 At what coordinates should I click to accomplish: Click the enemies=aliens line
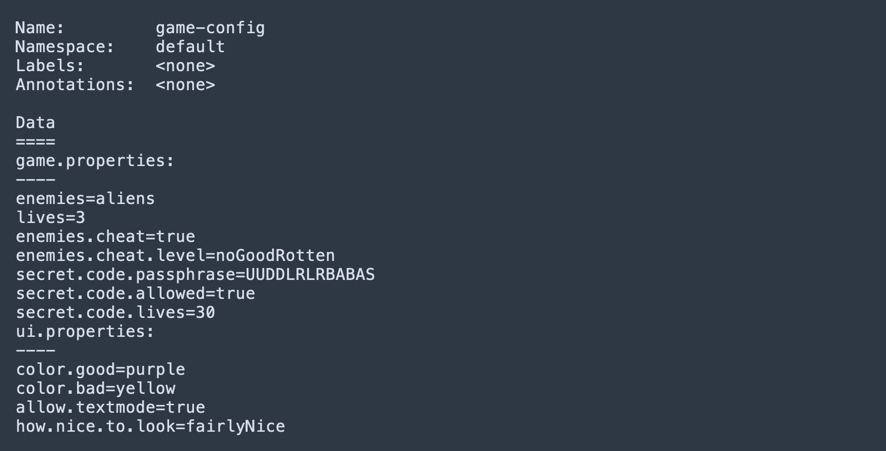(85, 199)
